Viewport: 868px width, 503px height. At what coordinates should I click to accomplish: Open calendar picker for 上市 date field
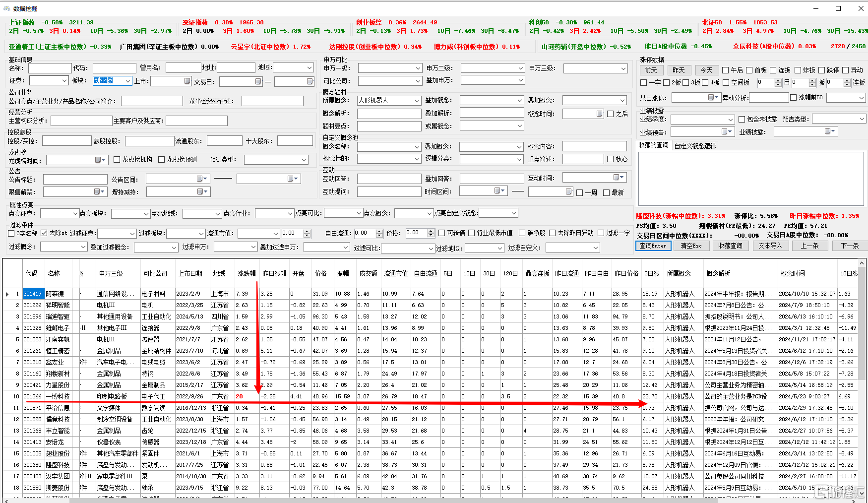[187, 81]
